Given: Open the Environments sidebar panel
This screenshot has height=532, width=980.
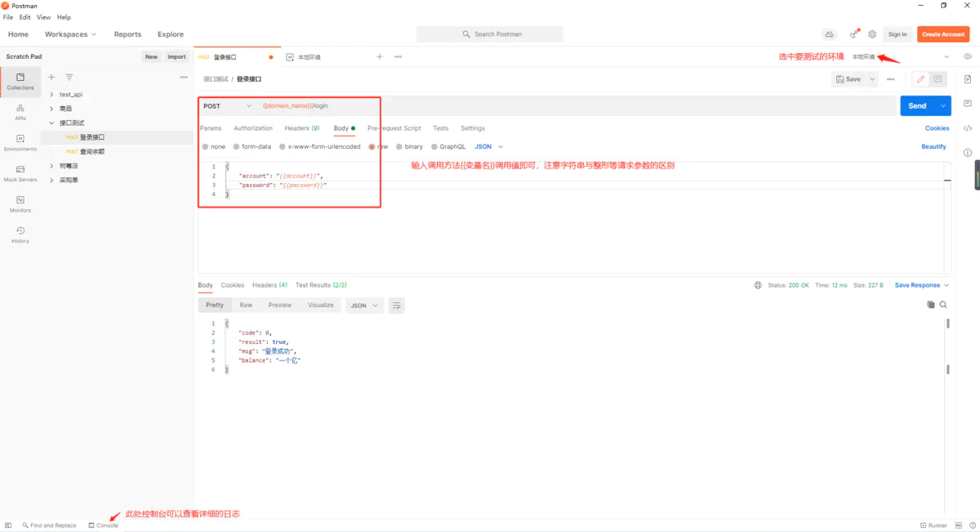Looking at the screenshot, I should click(x=20, y=143).
